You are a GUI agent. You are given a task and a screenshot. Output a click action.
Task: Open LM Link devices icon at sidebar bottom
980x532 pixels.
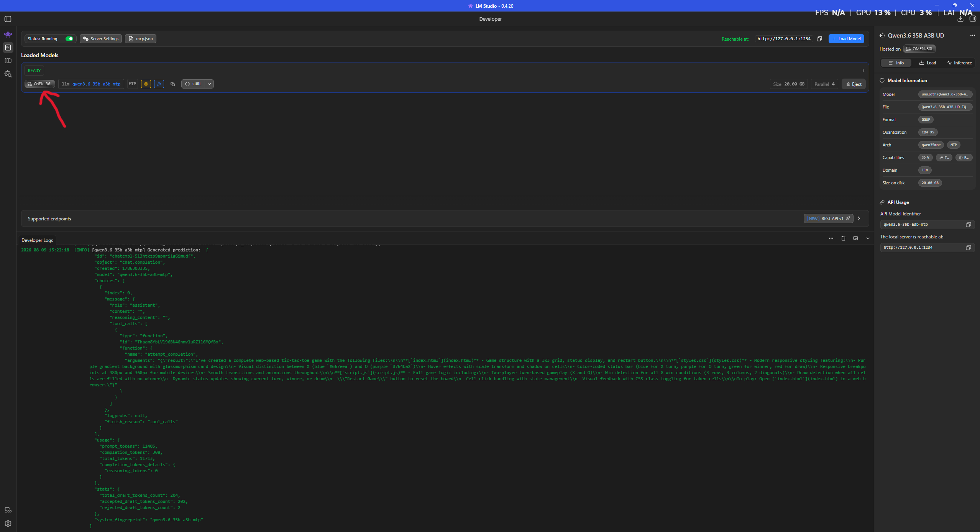(x=8, y=510)
